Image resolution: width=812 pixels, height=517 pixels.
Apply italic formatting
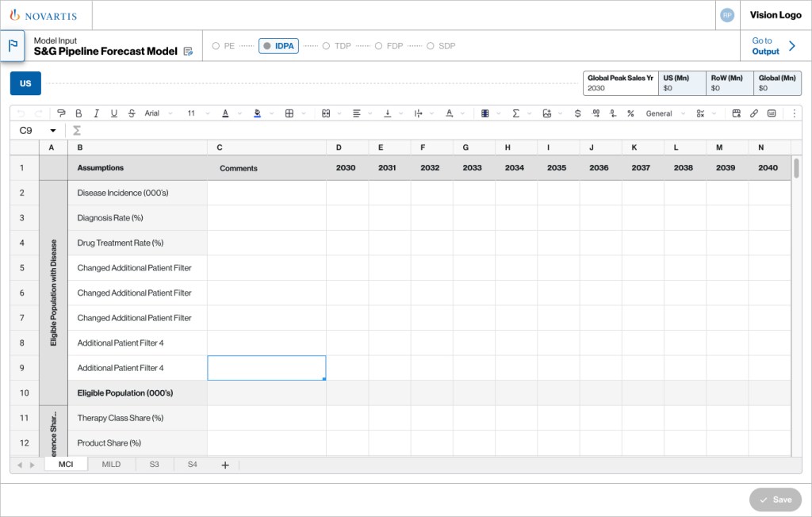[97, 113]
